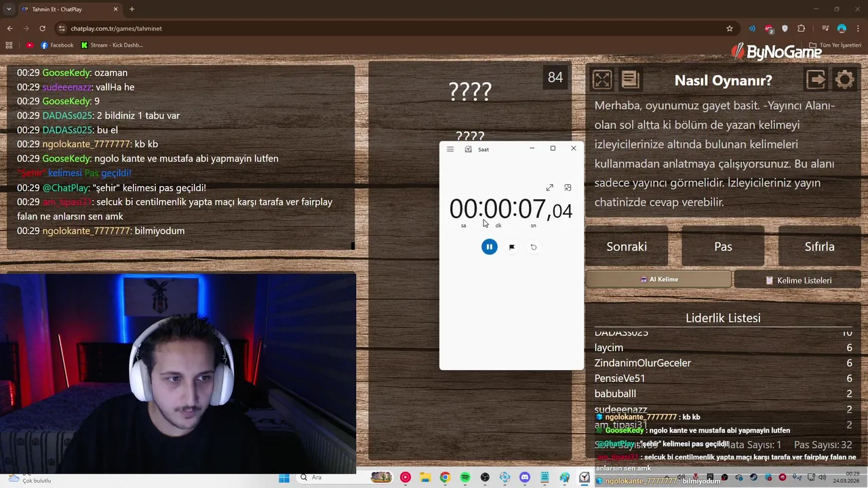Click ZindanimOlurGeceler in the leaderboard
868x488 pixels.
(643, 363)
